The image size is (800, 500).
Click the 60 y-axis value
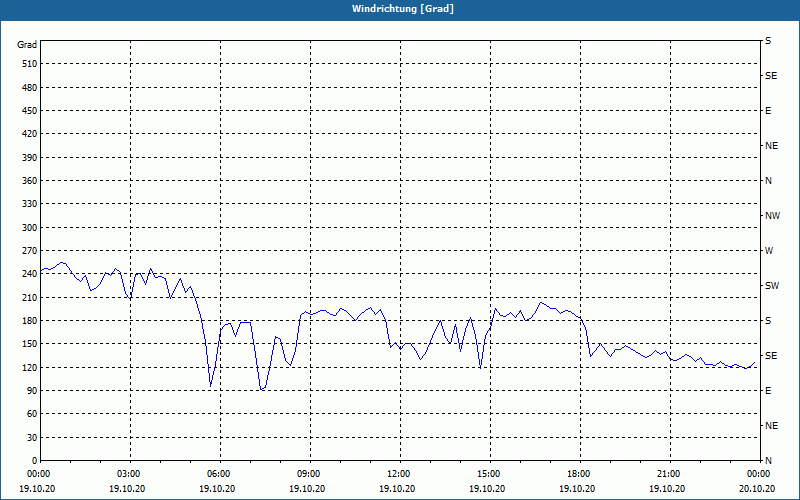(31, 414)
